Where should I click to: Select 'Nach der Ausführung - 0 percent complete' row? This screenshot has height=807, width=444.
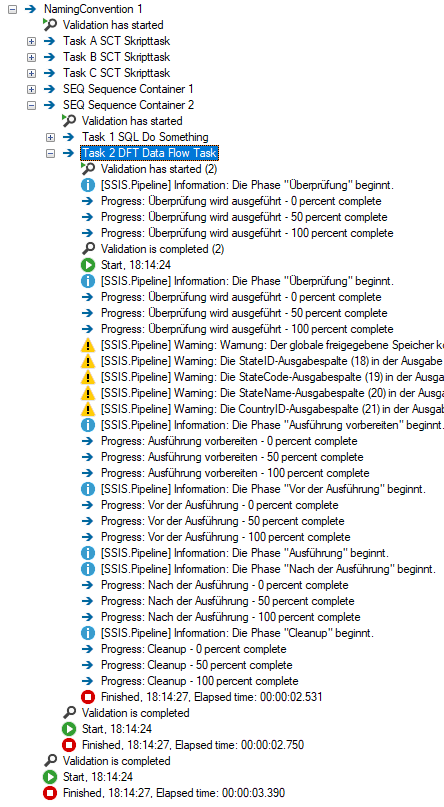click(225, 585)
